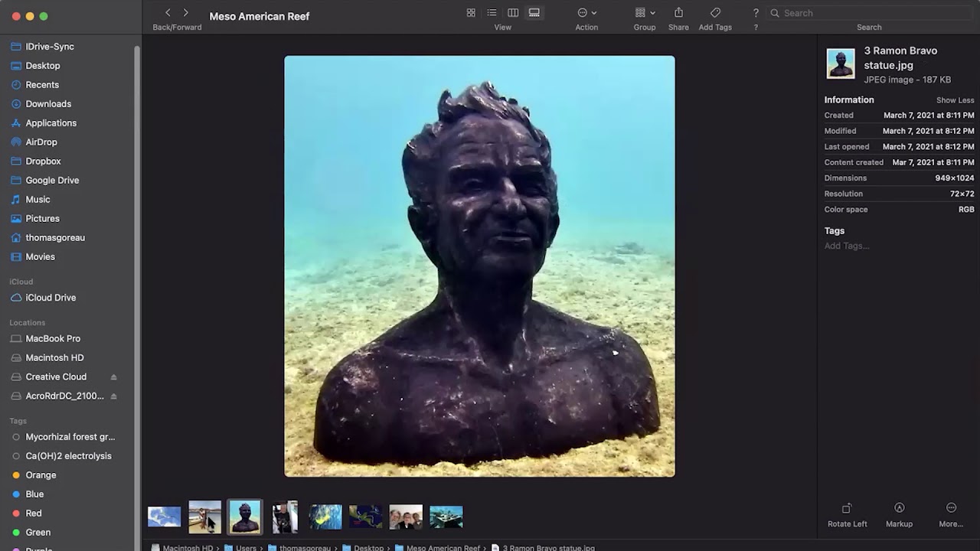The width and height of the screenshot is (980, 551).
Task: Click the file icon in info panel
Action: (841, 64)
